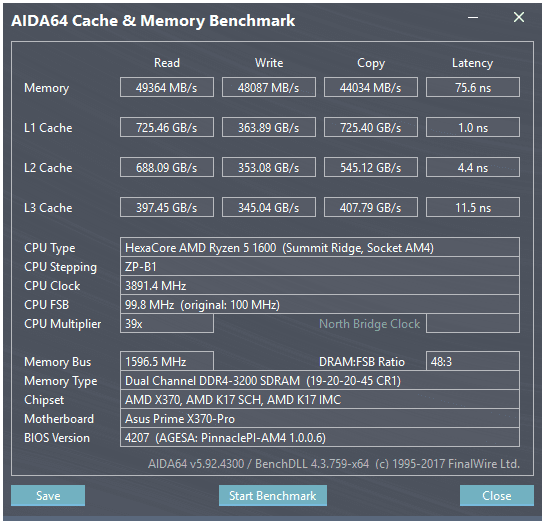The height and width of the screenshot is (524, 545).
Task: Click the L2 Cache Write value box
Action: pos(269,167)
